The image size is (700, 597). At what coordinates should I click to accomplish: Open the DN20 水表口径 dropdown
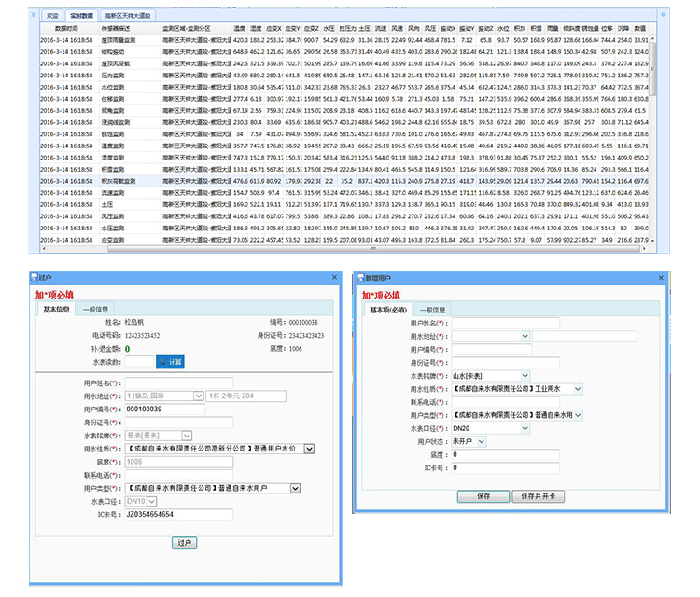(x=525, y=428)
